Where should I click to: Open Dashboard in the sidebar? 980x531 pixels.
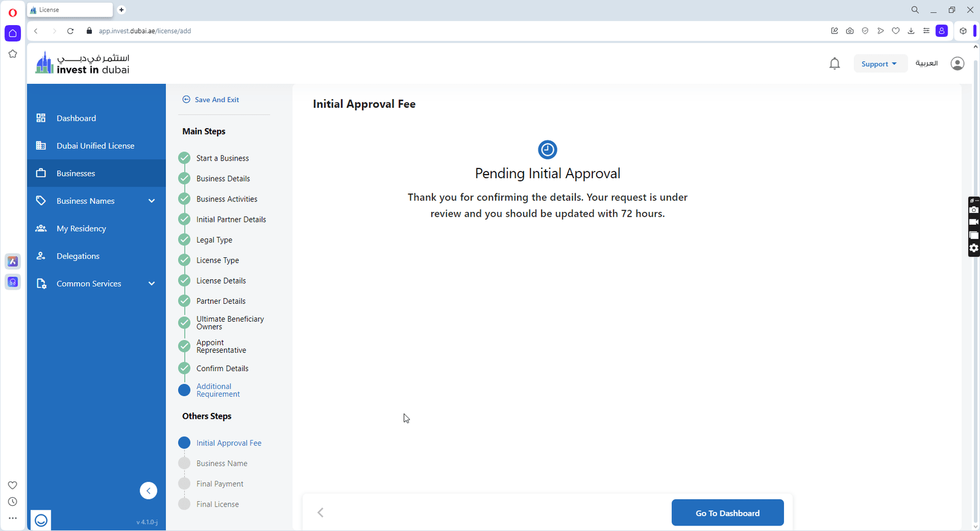(96, 118)
